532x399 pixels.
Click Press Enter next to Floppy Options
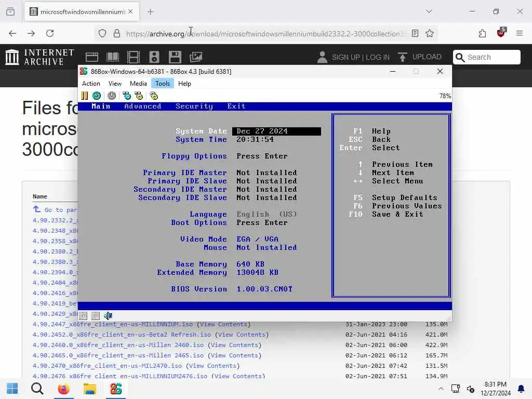click(262, 156)
